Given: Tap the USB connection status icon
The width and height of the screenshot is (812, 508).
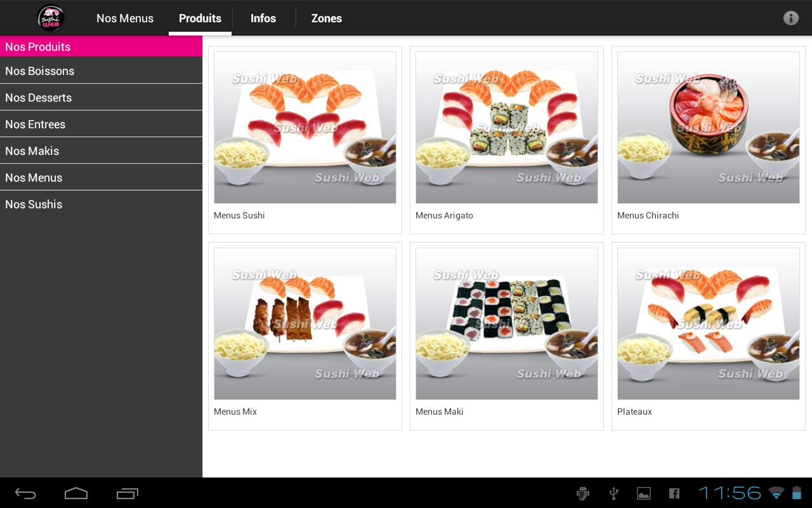Looking at the screenshot, I should [x=613, y=493].
